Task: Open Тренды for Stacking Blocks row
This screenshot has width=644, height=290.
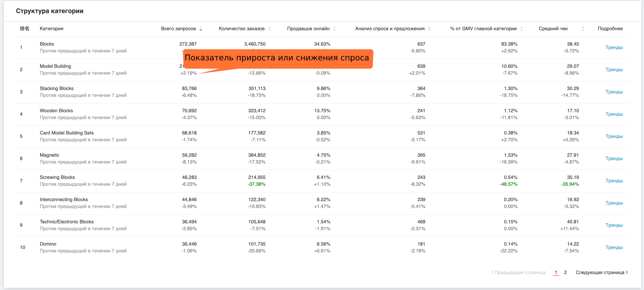Action: (x=614, y=92)
